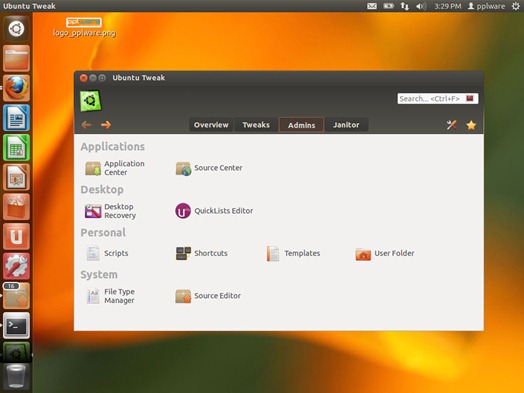This screenshot has height=393, width=524.
Task: Click the Source Editor label
Action: 218,296
